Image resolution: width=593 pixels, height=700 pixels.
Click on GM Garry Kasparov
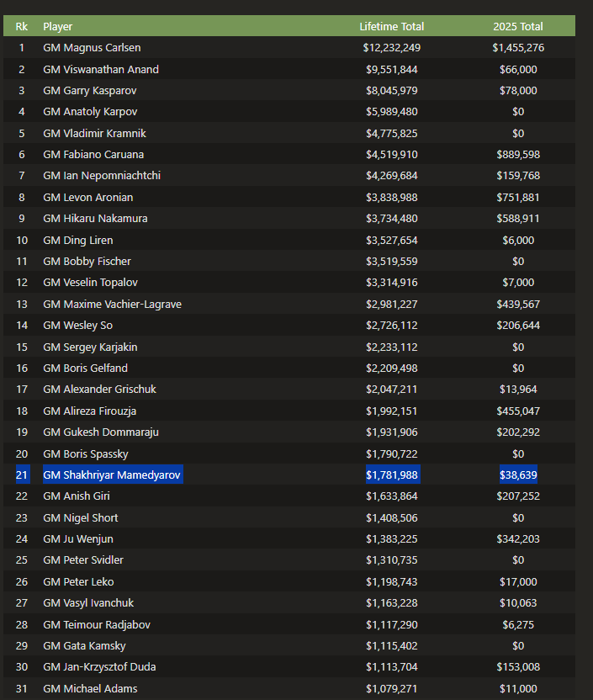89,91
